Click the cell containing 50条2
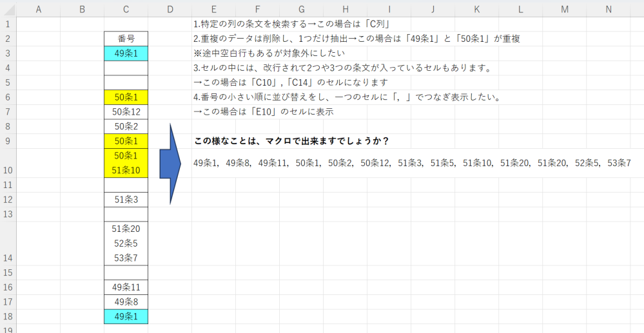The height and width of the screenshot is (333, 644). tap(126, 126)
